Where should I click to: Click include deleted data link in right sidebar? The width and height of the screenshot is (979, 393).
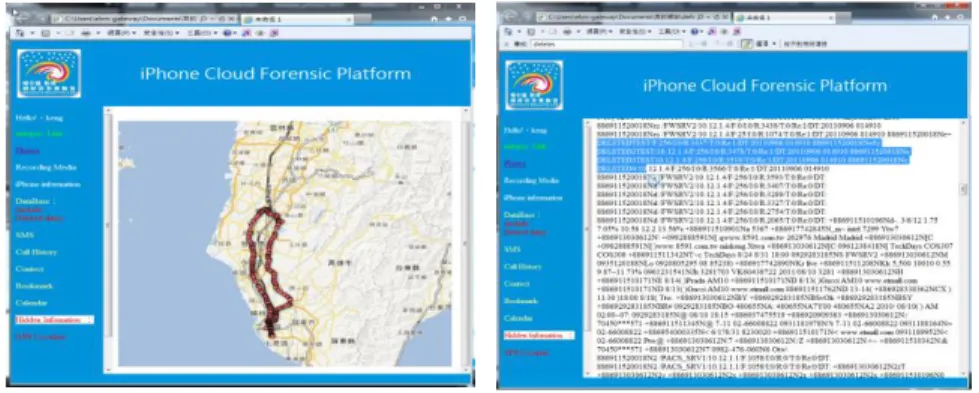coord(525,227)
